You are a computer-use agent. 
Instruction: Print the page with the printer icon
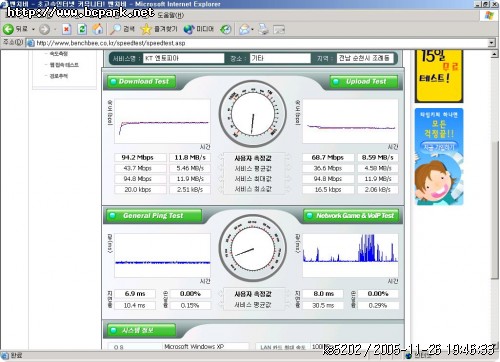point(264,29)
